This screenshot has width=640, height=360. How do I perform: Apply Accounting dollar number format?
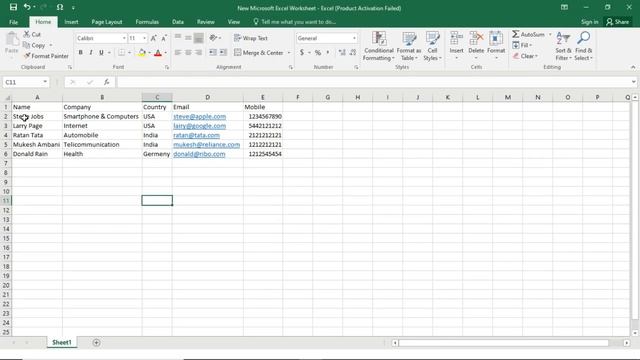pos(302,53)
